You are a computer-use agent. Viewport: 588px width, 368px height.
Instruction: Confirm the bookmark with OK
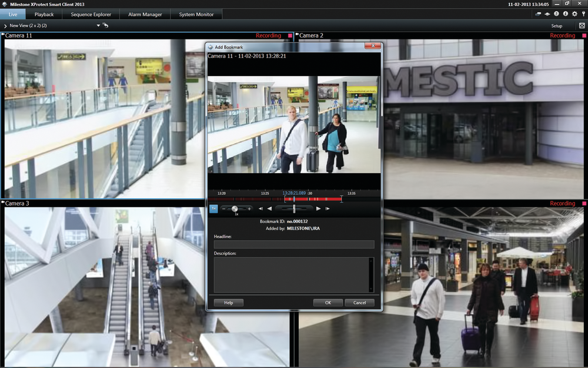click(328, 303)
